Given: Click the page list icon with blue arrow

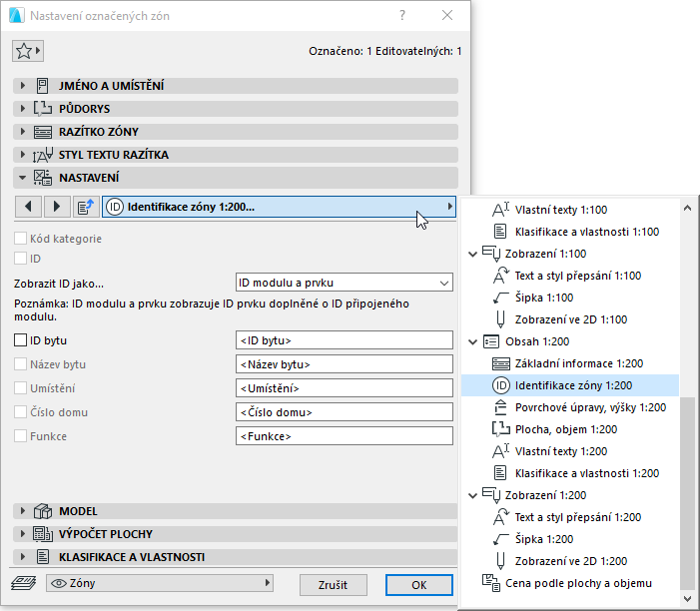Looking at the screenshot, I should (86, 207).
